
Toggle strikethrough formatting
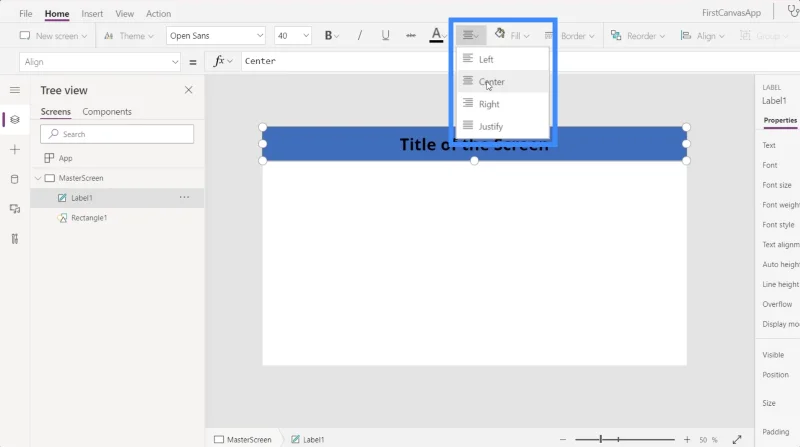tap(411, 35)
